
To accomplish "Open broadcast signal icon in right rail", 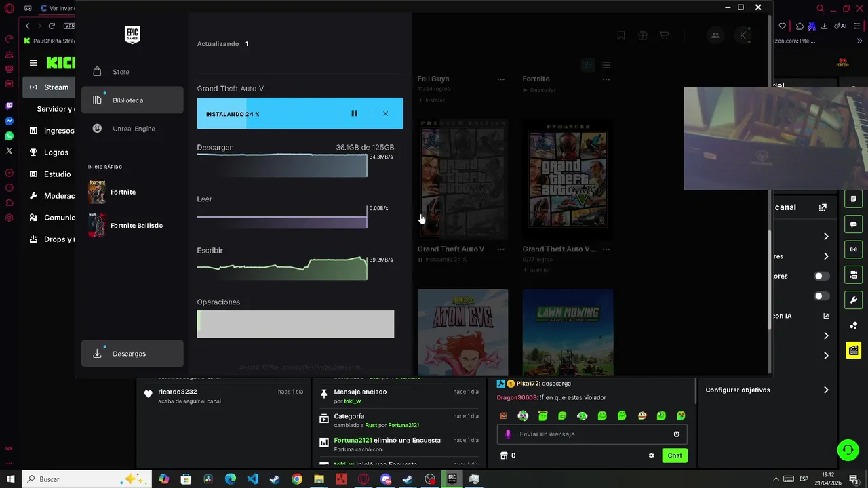I will (854, 249).
